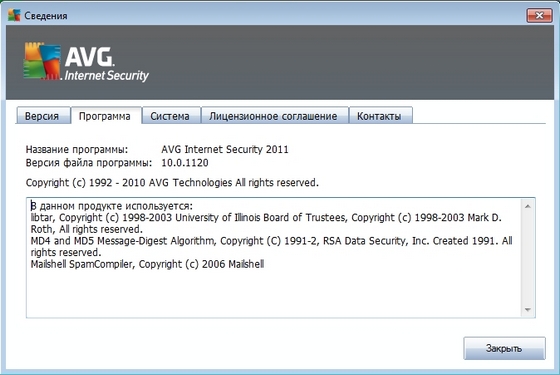Switch to the Версия tab
Viewport: 560px width, 375px height.
click(42, 116)
